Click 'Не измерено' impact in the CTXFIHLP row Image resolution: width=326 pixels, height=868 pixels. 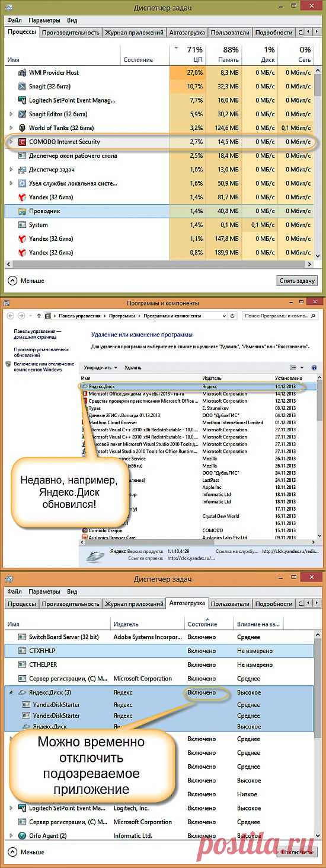click(254, 651)
